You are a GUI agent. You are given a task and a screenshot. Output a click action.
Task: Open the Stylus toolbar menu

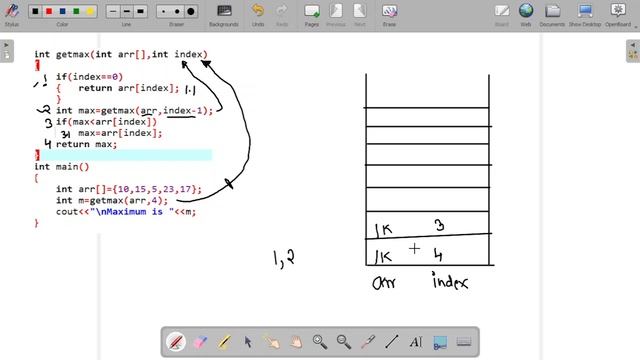(11, 15)
